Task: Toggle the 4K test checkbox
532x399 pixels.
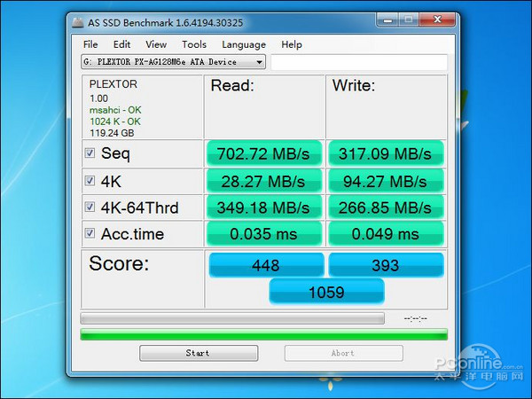Action: coord(90,181)
